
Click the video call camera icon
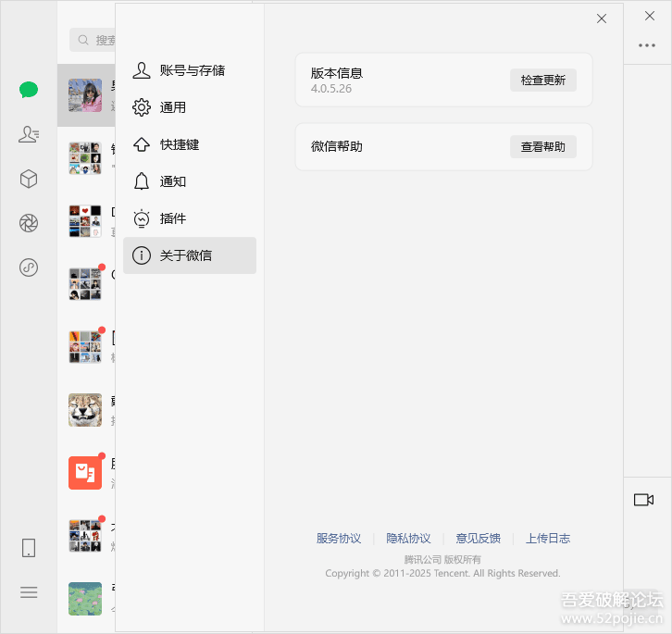tap(643, 500)
